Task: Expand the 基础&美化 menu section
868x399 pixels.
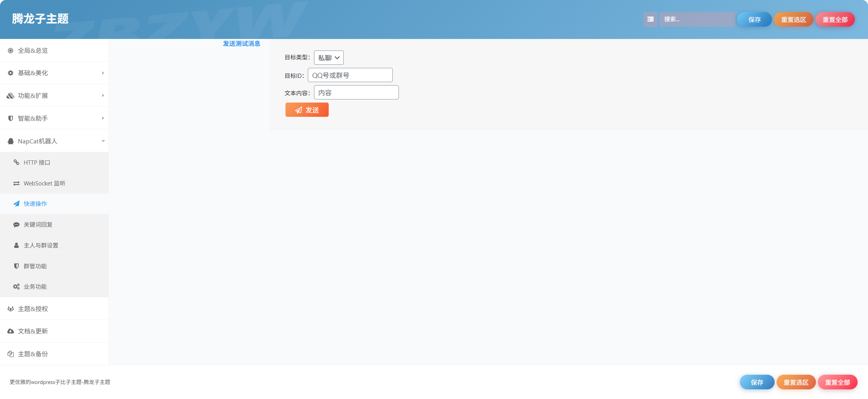Action: [54, 73]
